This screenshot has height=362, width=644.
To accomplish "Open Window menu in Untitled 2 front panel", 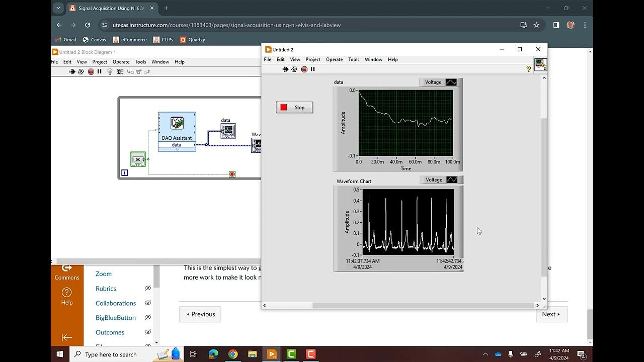I will (x=373, y=59).
